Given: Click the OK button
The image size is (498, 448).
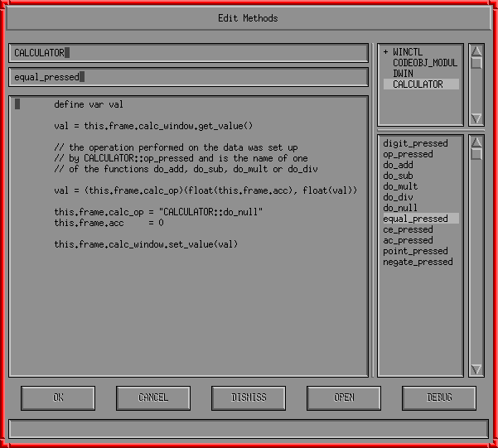Looking at the screenshot, I should click(x=58, y=397).
